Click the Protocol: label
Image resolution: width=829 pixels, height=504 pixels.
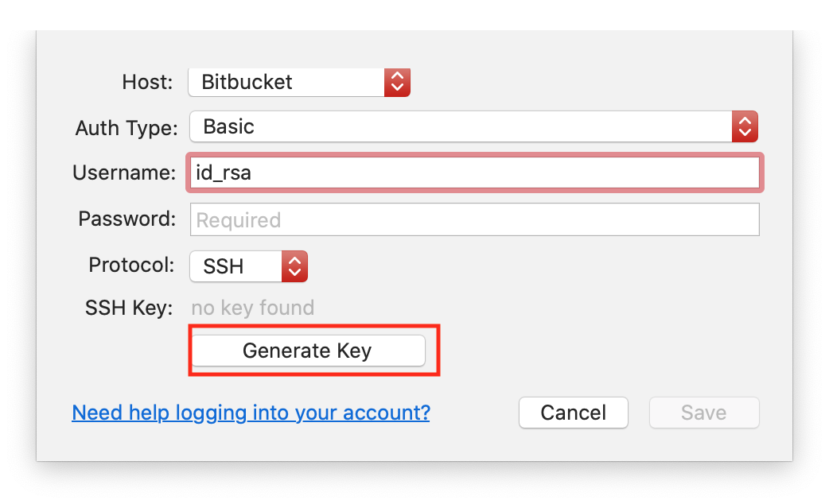click(131, 265)
